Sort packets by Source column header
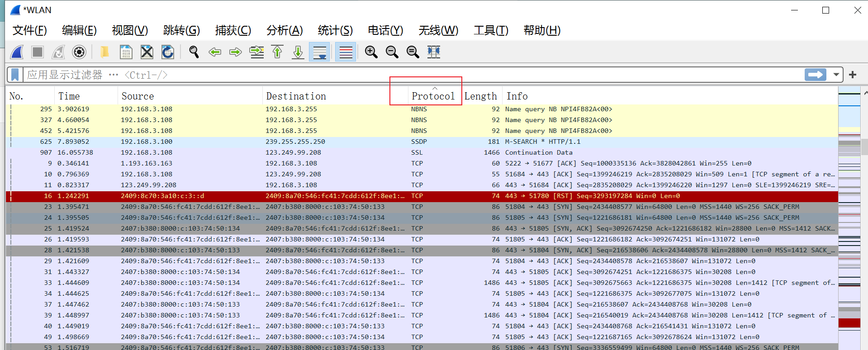Image resolution: width=868 pixels, height=350 pixels. coord(190,96)
